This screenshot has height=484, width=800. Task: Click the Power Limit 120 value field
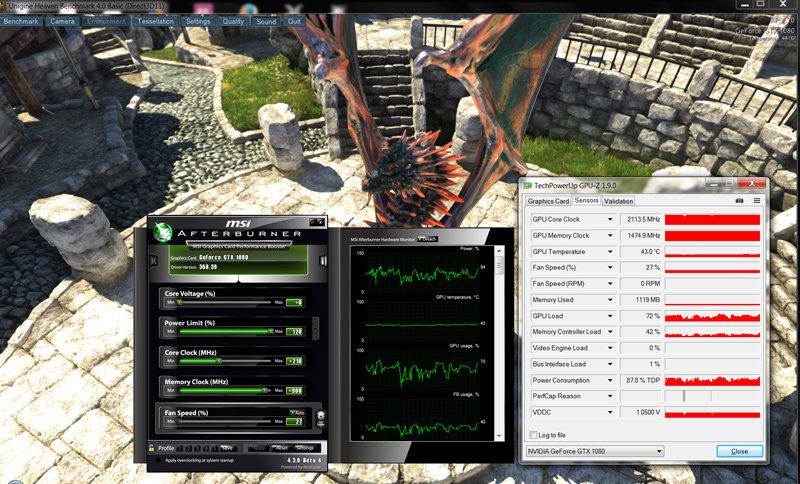tap(295, 332)
